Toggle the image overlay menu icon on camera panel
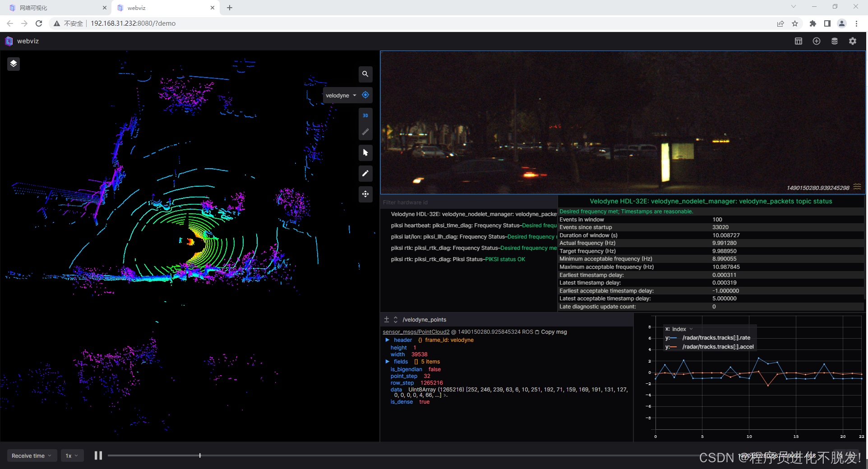 [x=857, y=186]
